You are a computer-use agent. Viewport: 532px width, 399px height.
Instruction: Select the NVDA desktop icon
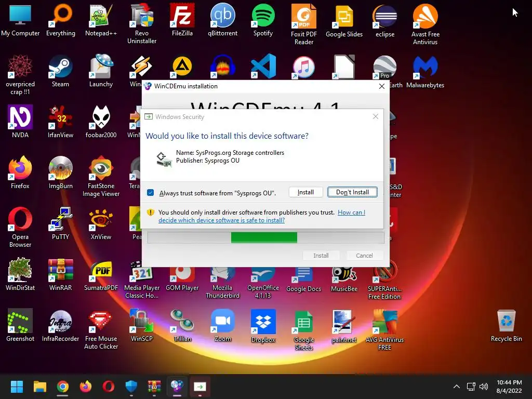(x=20, y=122)
